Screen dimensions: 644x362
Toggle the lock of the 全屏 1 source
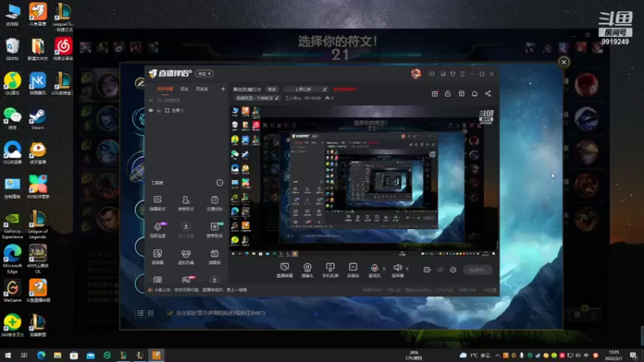tap(159, 110)
